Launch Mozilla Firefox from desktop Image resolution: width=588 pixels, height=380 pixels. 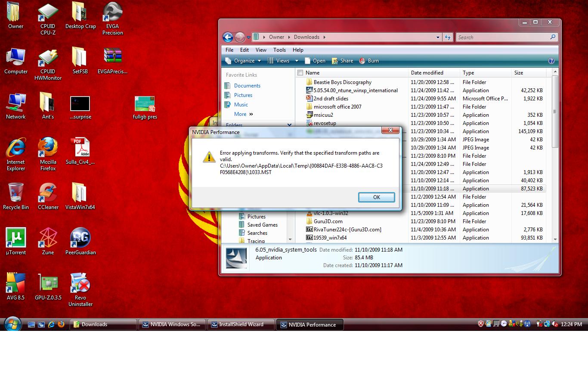pyautogui.click(x=48, y=154)
